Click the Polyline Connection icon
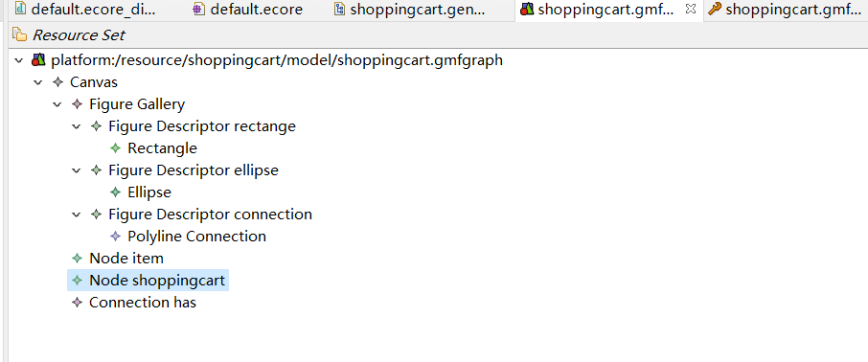 point(115,237)
